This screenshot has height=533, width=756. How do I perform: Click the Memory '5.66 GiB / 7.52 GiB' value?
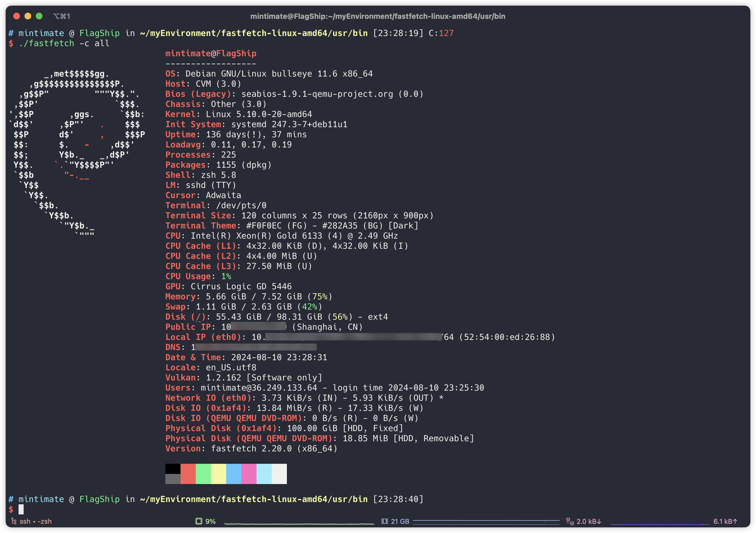[254, 297]
